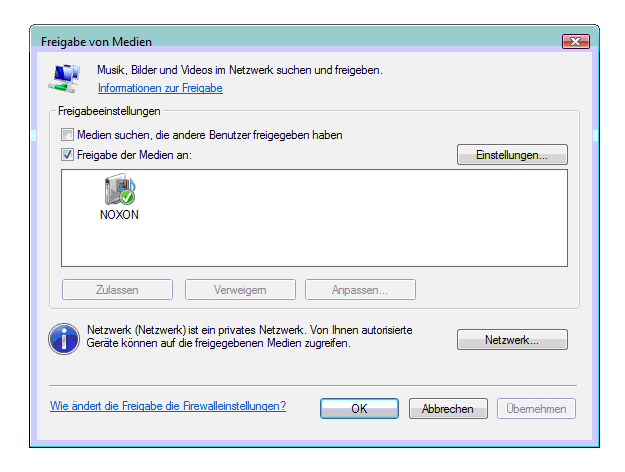
Task: Click the NOXON device name label
Action: pos(119,215)
